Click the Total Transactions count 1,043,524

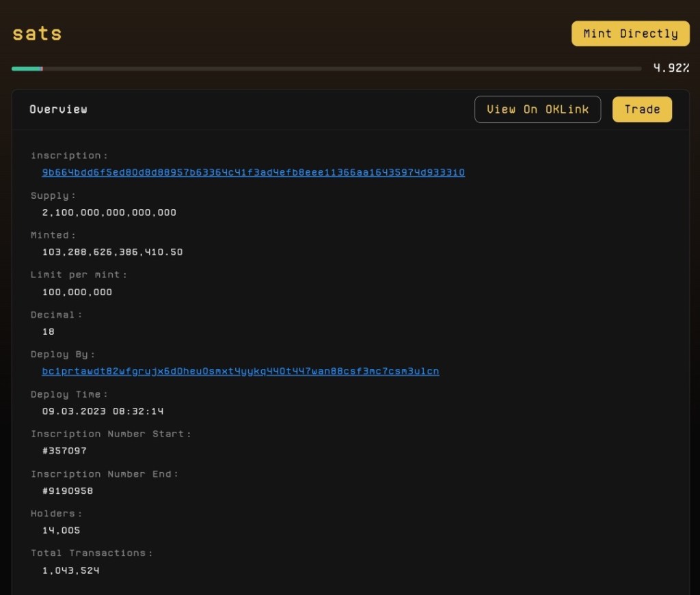[x=70, y=570]
